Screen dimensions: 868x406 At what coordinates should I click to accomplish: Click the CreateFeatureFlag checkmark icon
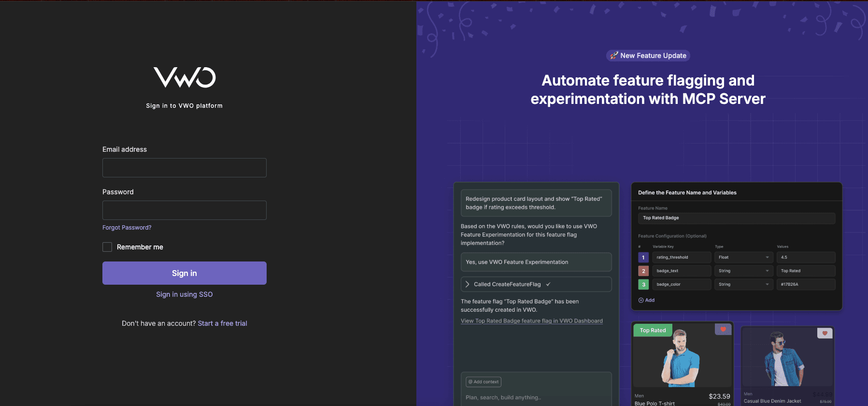tap(548, 284)
